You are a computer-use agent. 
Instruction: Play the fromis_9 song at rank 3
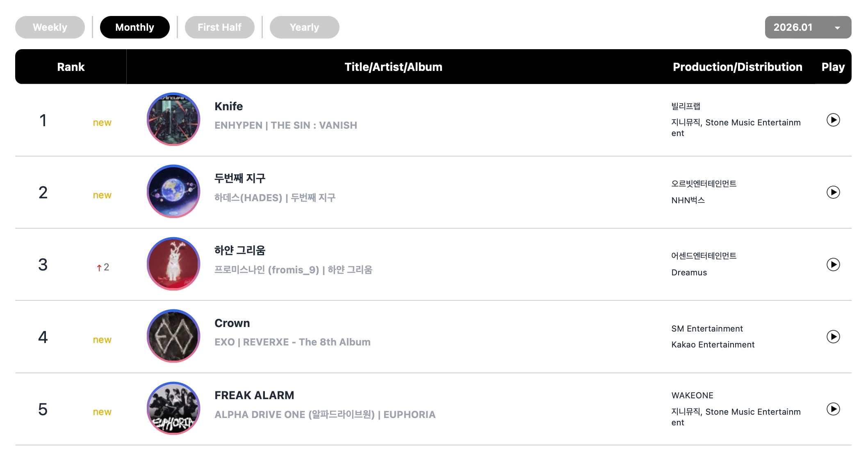833,265
